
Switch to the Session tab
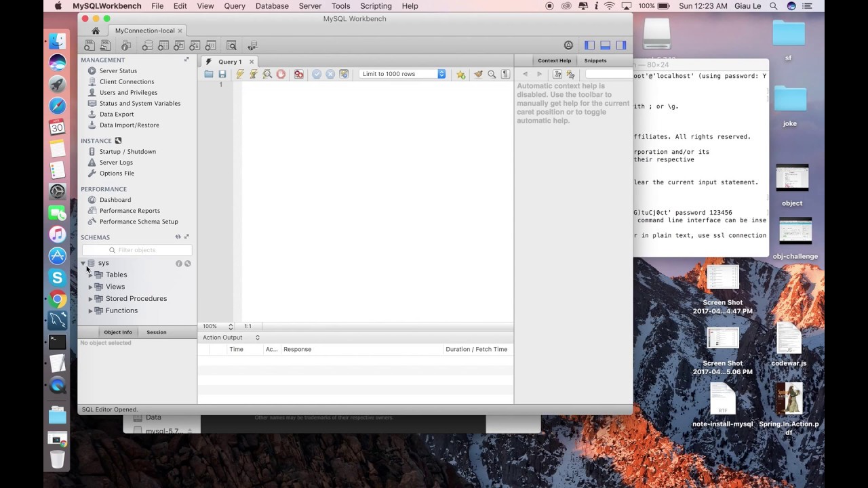click(156, 332)
